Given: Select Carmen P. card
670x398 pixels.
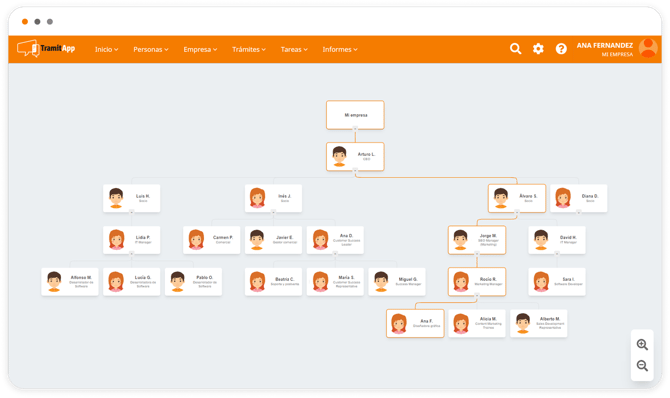Looking at the screenshot, I should [x=212, y=240].
